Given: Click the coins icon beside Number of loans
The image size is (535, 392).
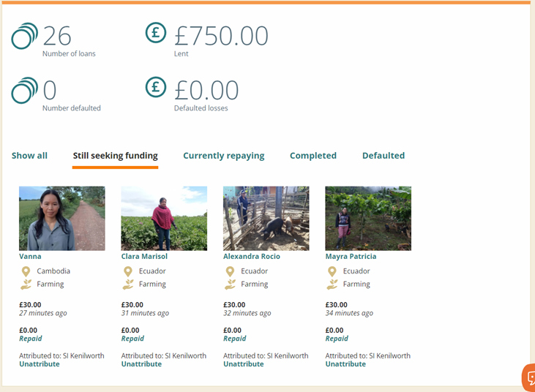Looking at the screenshot, I should (24, 36).
